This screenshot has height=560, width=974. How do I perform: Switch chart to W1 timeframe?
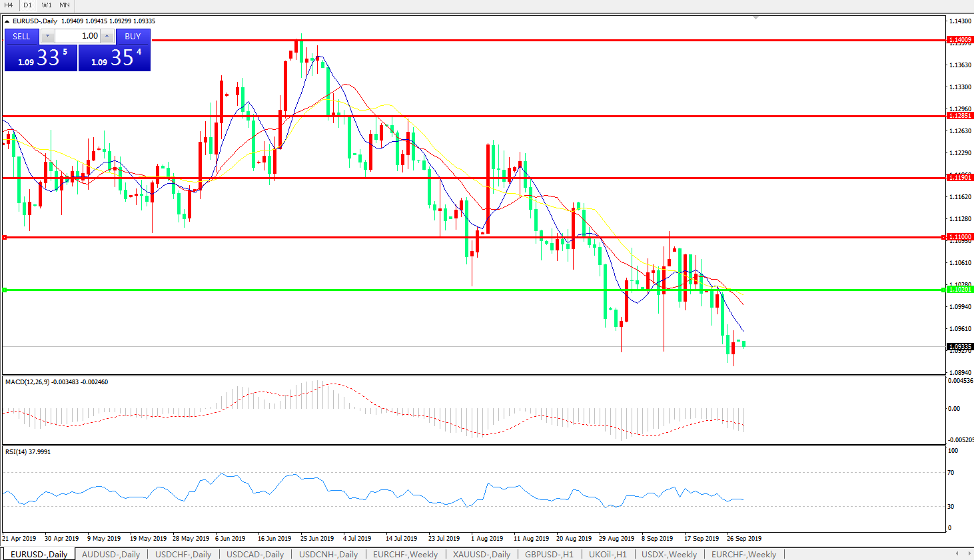47,5
